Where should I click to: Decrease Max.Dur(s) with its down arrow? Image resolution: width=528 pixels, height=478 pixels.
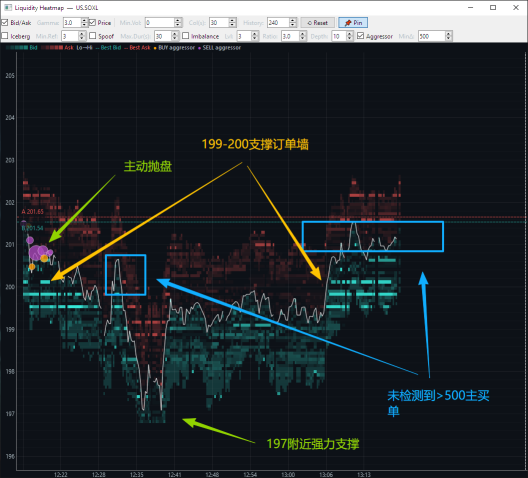tap(174, 38)
